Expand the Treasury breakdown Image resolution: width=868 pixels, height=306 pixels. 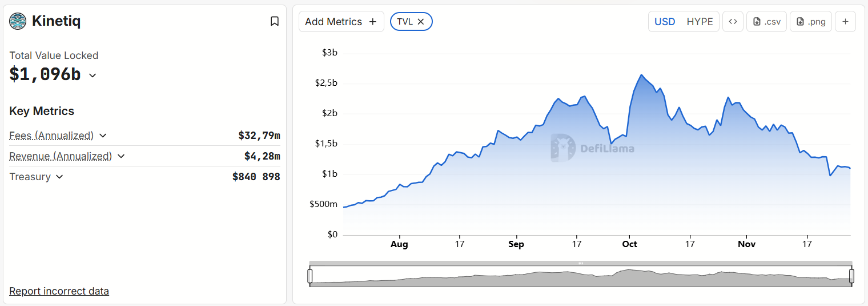coord(59,177)
